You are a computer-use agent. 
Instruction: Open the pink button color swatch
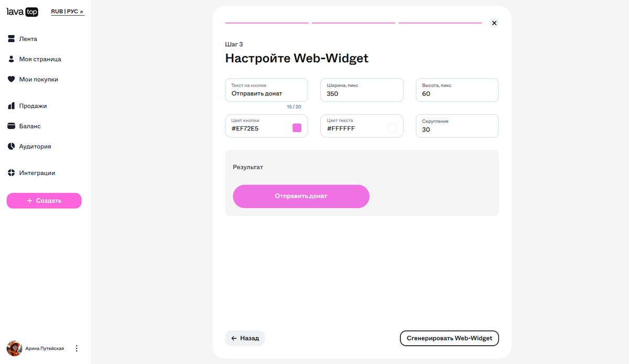(x=297, y=128)
